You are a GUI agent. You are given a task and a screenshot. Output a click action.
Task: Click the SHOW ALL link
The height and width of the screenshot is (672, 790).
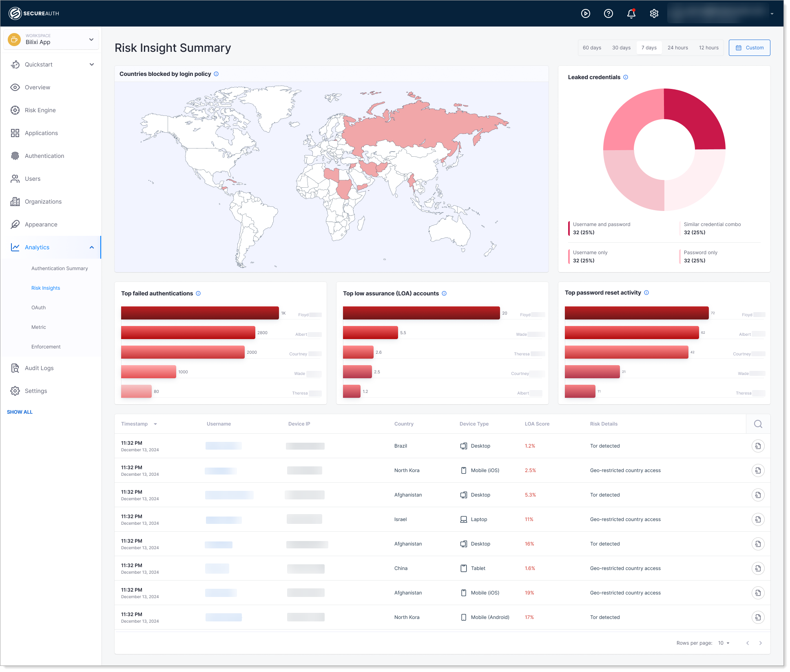(20, 412)
